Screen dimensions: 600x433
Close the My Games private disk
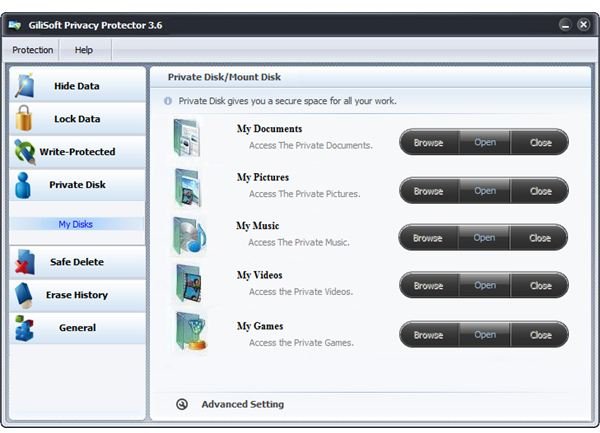click(540, 335)
